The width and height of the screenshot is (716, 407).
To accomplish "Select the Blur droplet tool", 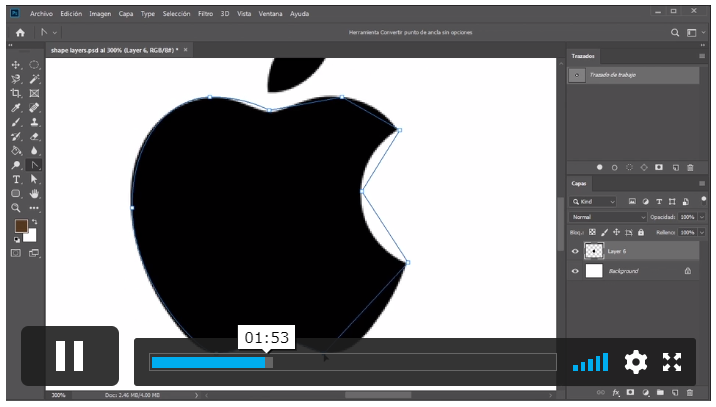I will 34,151.
